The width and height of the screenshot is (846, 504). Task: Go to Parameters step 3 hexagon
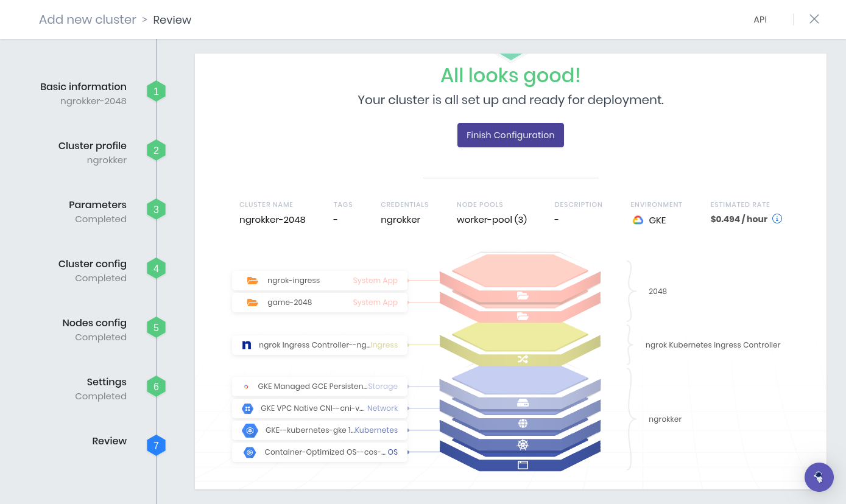click(x=156, y=209)
